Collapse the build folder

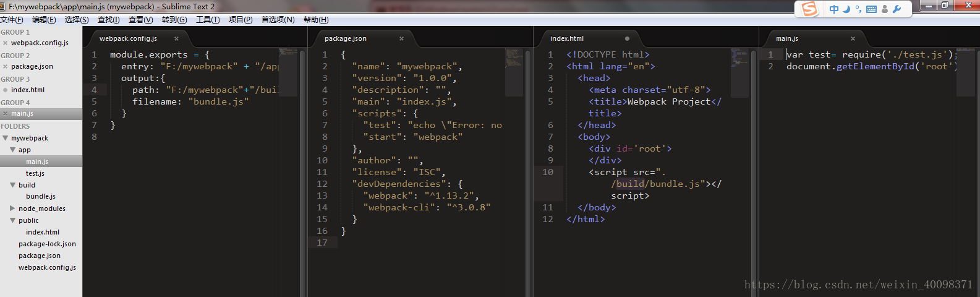(13, 185)
